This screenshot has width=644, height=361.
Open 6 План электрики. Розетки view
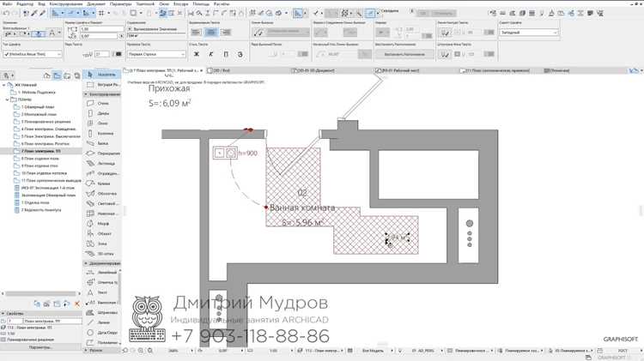tap(46, 144)
